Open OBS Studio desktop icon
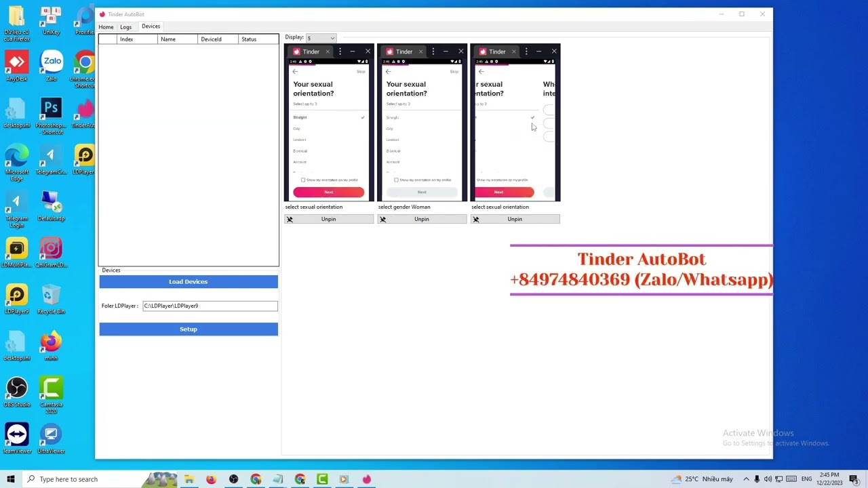This screenshot has width=868, height=488. (x=16, y=392)
